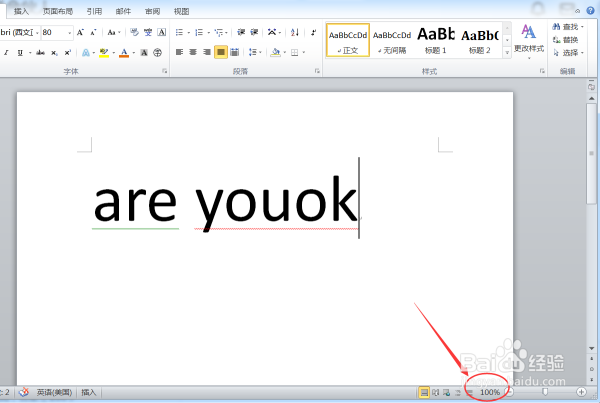The height and width of the screenshot is (403, 600).
Task: Apply multilevel list
Action: pos(219,33)
